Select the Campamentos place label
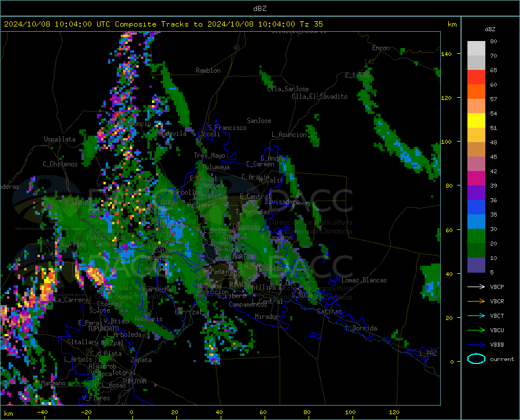Screen dimensions: 520x420 [248, 304]
